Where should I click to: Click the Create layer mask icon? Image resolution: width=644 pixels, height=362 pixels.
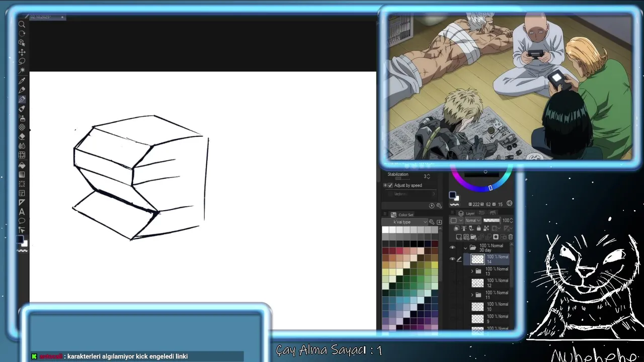pyautogui.click(x=496, y=237)
